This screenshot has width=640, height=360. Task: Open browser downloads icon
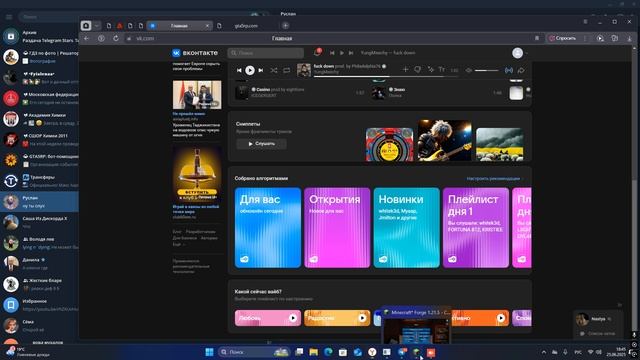point(629,38)
